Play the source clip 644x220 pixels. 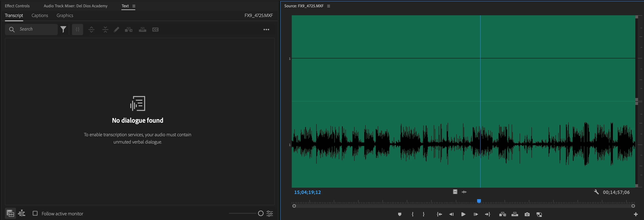[x=463, y=214]
